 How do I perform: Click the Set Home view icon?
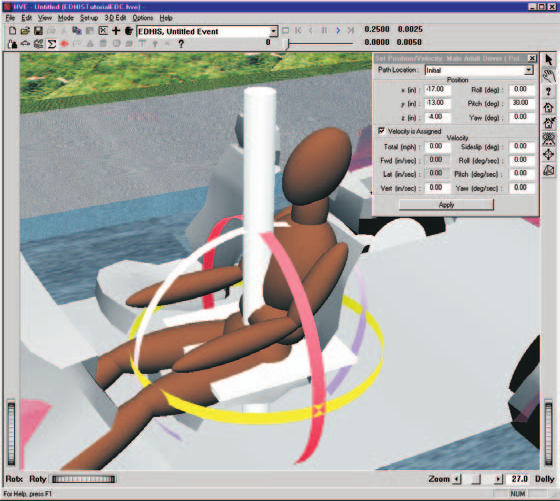point(549,123)
